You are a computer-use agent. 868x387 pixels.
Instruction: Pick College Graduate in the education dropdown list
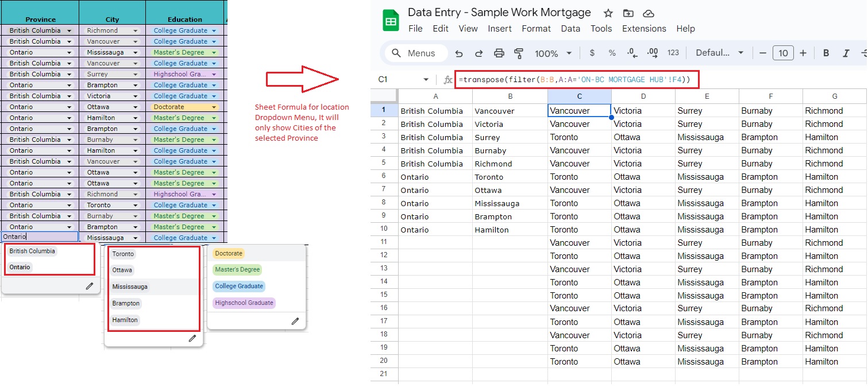click(x=239, y=286)
